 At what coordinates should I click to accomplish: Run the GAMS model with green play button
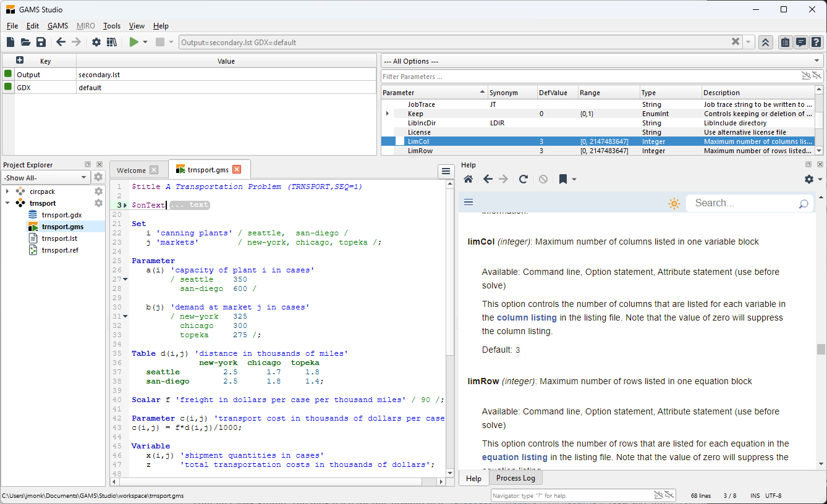point(134,42)
